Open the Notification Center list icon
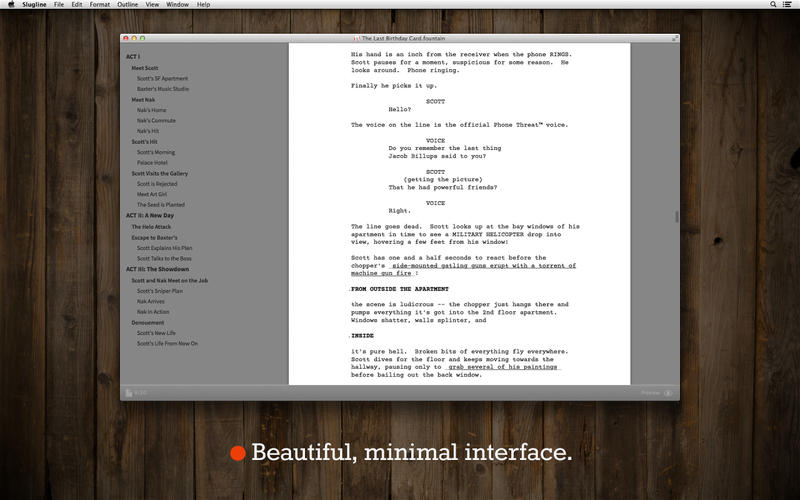The height and width of the screenshot is (500, 800). pos(787,4)
